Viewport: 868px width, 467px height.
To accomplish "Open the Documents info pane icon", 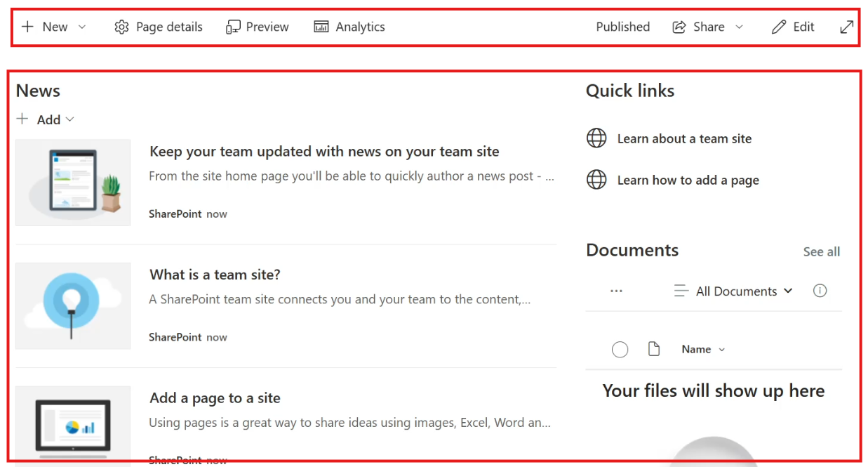I will pyautogui.click(x=820, y=291).
